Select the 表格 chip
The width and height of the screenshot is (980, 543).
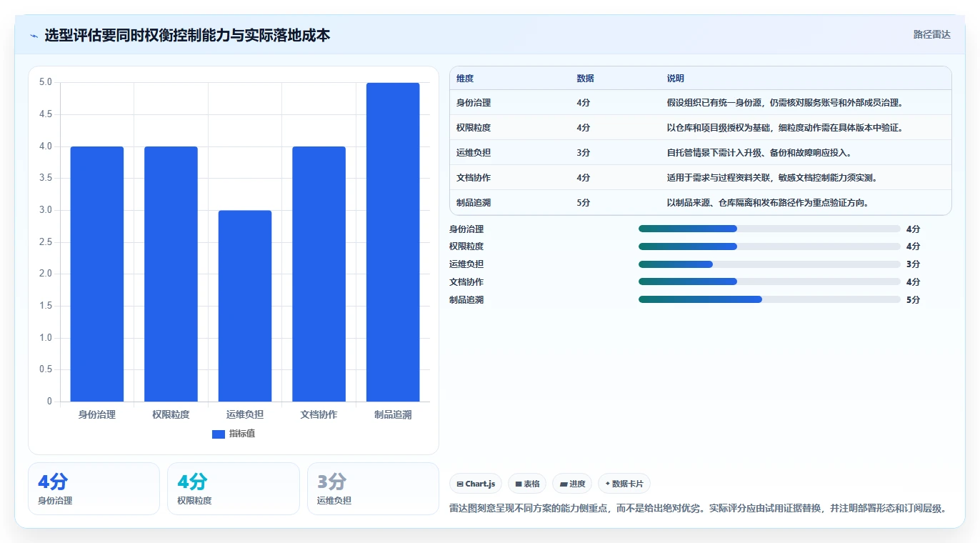pyautogui.click(x=527, y=484)
